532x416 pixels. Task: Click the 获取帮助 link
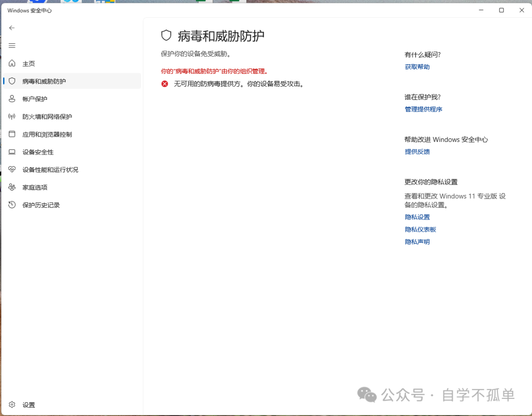(x=417, y=67)
